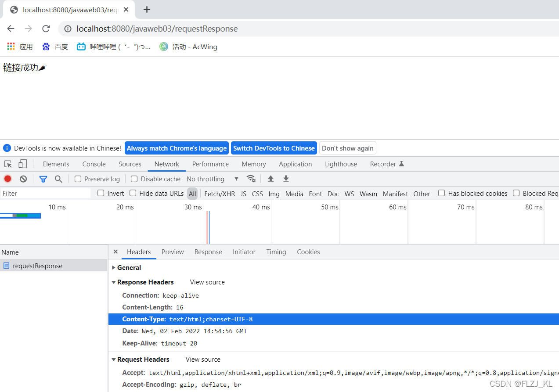Click the Export HAR download icon
Image resolution: width=559 pixels, height=392 pixels.
pyautogui.click(x=286, y=179)
